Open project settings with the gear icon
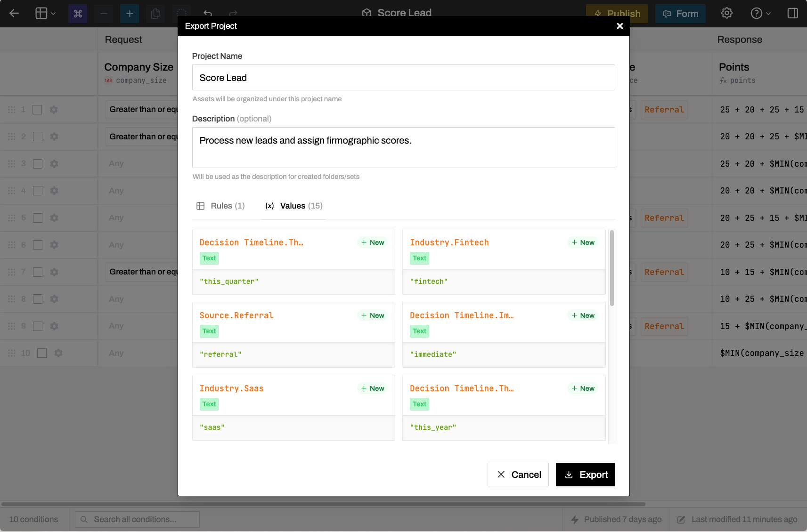The width and height of the screenshot is (807, 532). [726, 13]
